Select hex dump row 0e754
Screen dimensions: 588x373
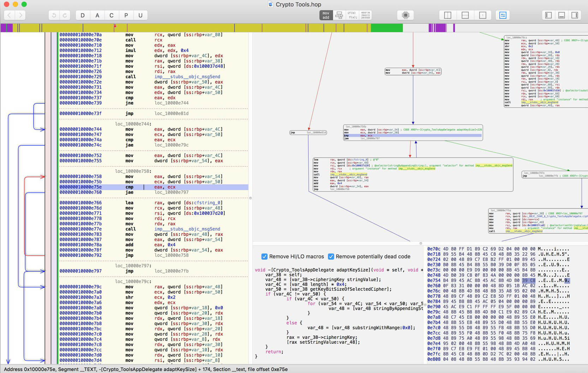pos(498,281)
